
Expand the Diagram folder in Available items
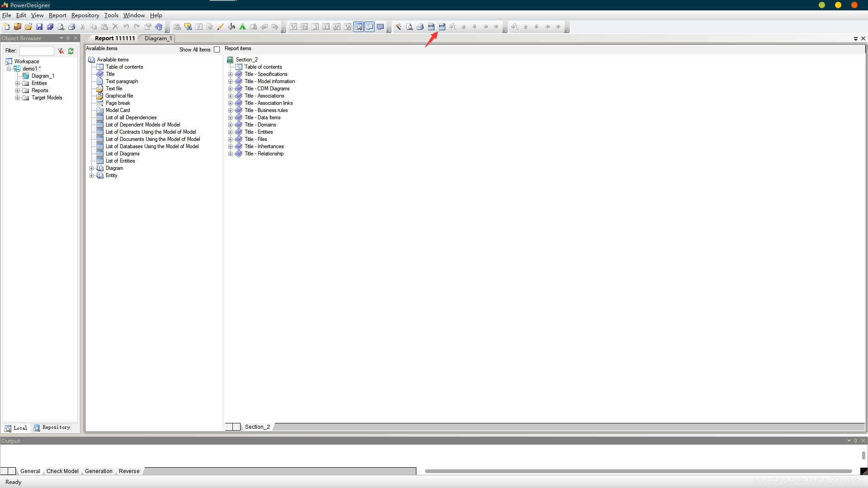[x=91, y=169]
